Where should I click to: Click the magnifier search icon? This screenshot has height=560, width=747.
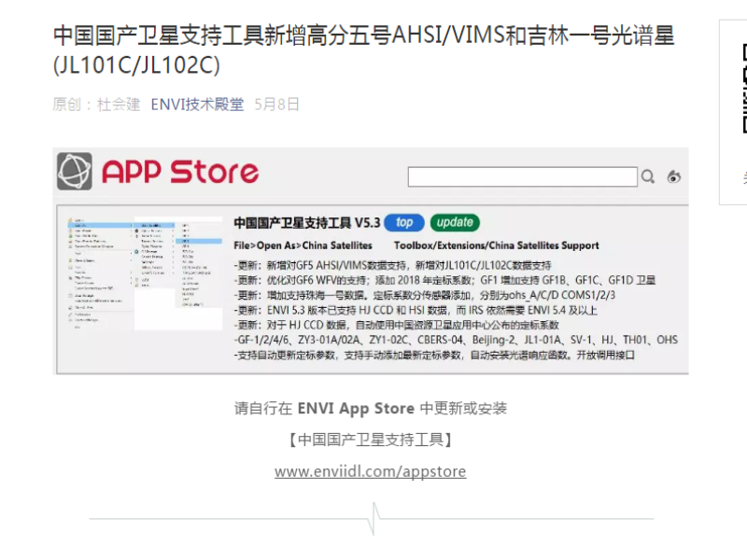click(x=647, y=176)
